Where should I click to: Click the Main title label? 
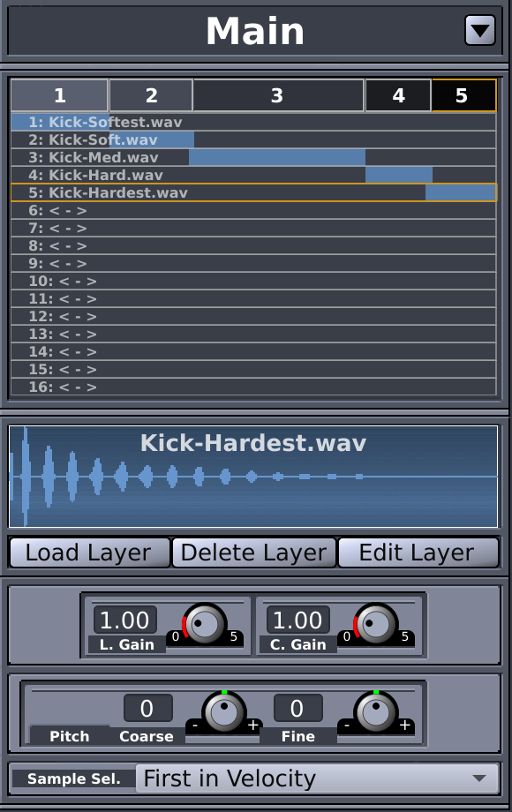tap(255, 31)
